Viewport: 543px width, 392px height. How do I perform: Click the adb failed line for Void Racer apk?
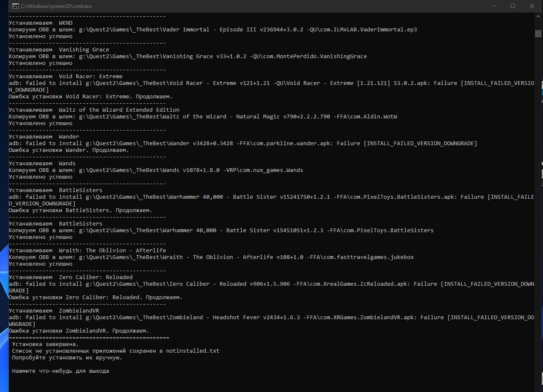coord(271,87)
